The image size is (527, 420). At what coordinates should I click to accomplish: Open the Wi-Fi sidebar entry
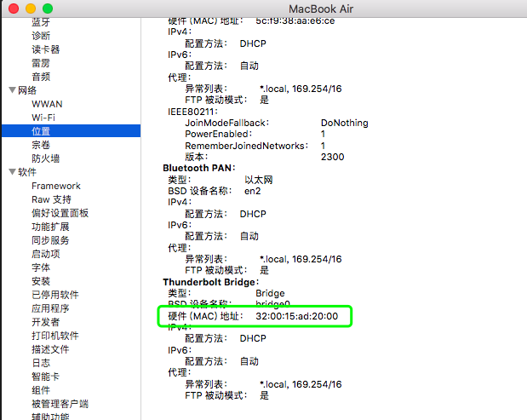[43, 118]
